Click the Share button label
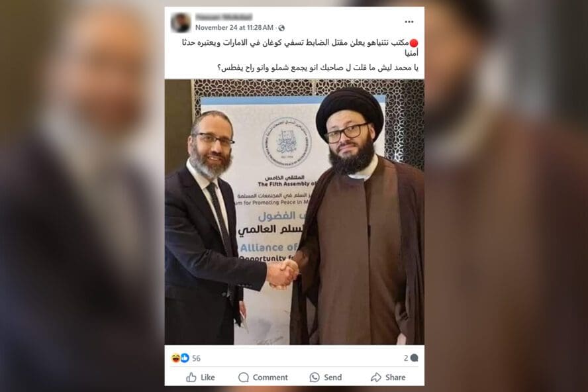Image resolution: width=588 pixels, height=392 pixels. [x=395, y=377]
